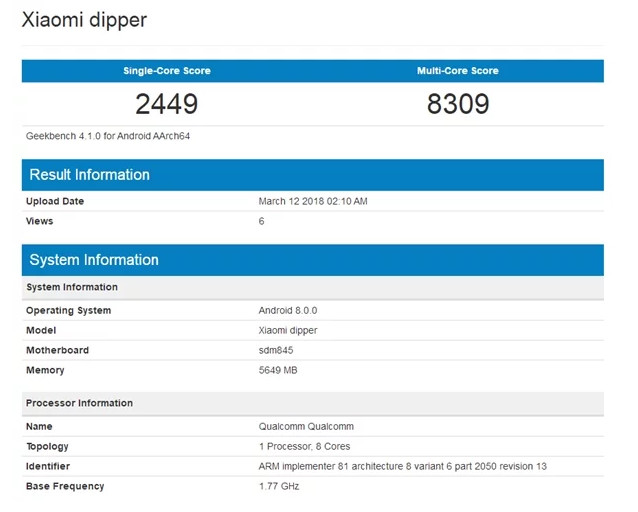
Task: Click the Xiaomi dipper page title
Action: point(84,20)
